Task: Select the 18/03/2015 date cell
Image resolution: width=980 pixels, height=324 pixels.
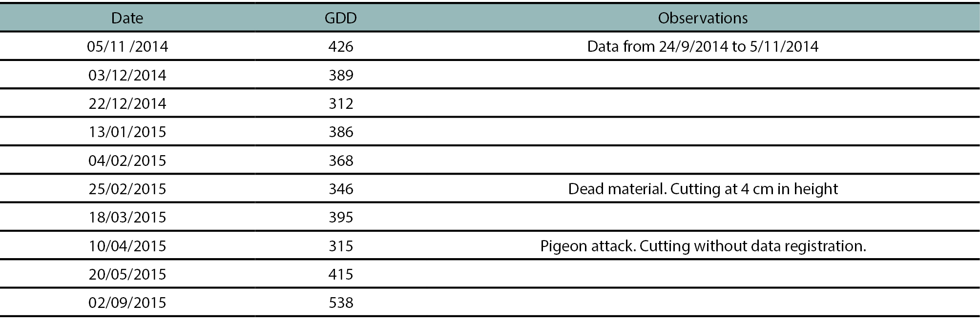Action: (127, 217)
